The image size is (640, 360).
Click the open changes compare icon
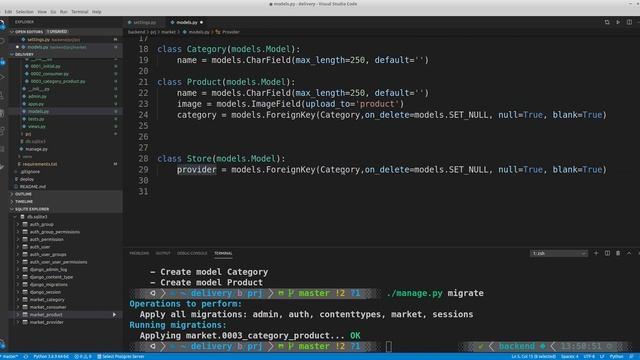tap(607, 22)
